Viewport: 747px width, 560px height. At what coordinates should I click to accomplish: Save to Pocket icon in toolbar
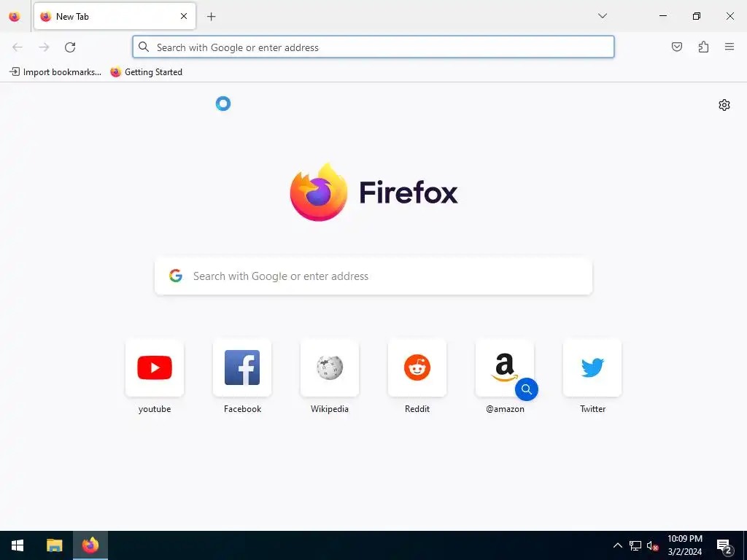676,47
